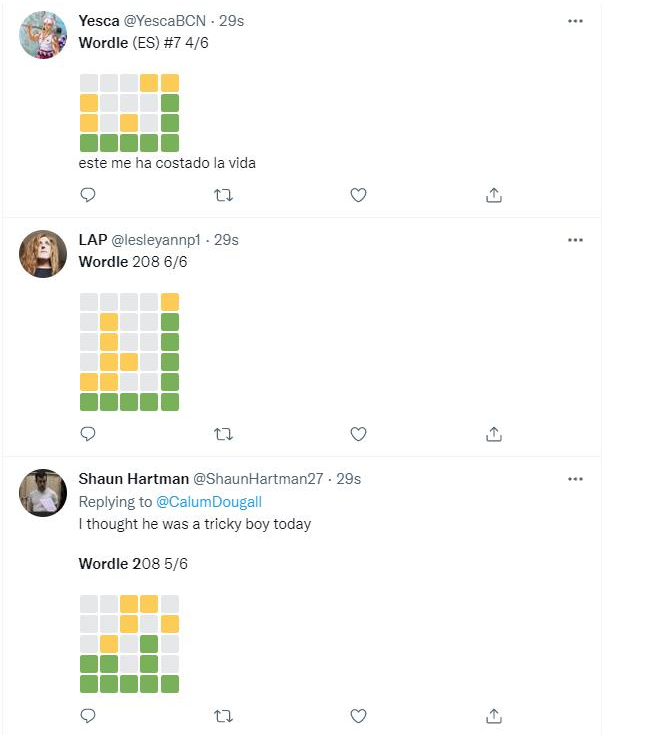This screenshot has height=744, width=659.
Task: View LAP's profile picture
Action: pos(43,254)
